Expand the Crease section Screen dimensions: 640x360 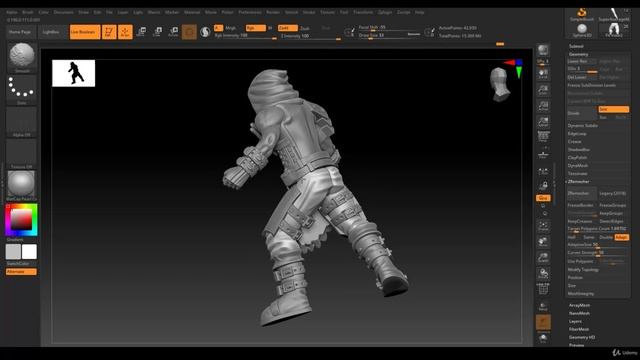(x=574, y=142)
